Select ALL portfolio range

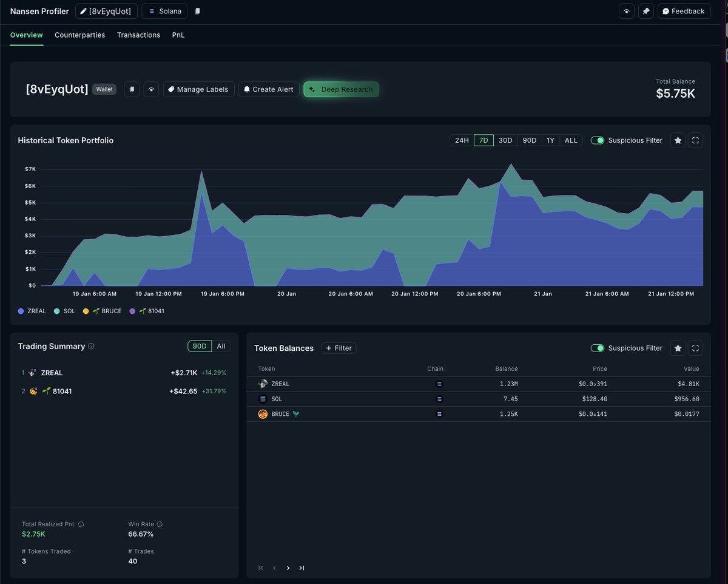click(571, 140)
